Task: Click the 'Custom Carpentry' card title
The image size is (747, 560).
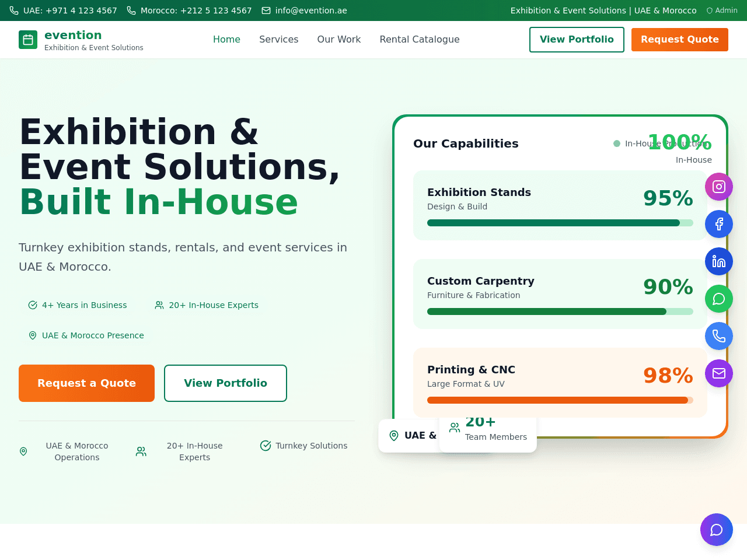Action: pyautogui.click(x=481, y=281)
